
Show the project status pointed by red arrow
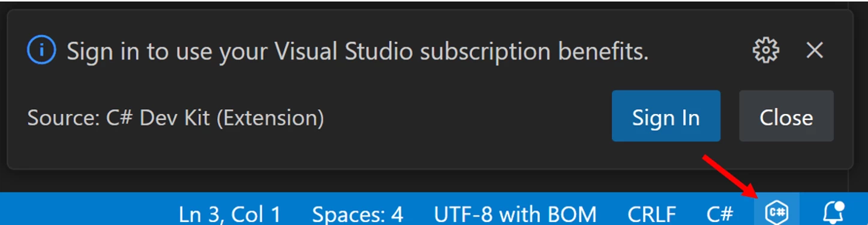click(777, 212)
